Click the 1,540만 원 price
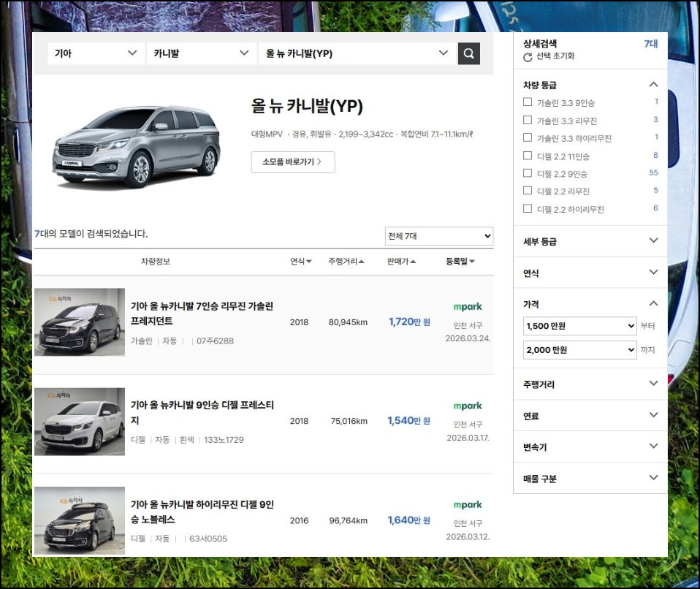The width and height of the screenshot is (700, 589). tap(409, 421)
